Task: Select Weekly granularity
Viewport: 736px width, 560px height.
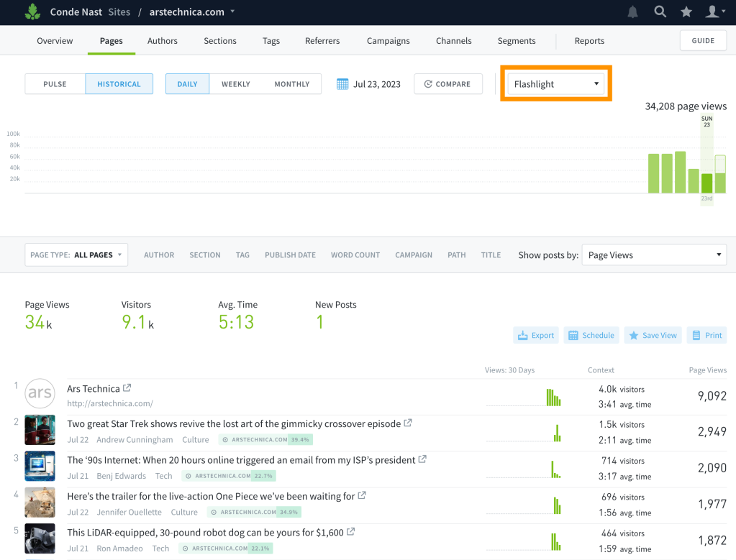Action: pyautogui.click(x=236, y=84)
